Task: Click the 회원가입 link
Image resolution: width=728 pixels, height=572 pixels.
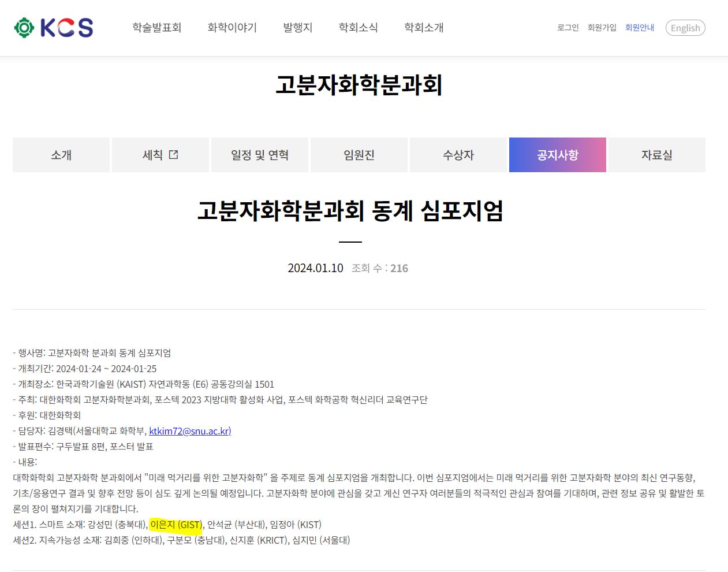Action: [602, 28]
